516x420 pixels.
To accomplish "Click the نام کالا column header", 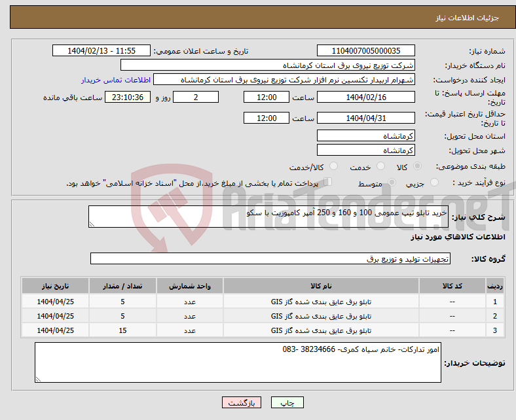I will pos(321,287).
